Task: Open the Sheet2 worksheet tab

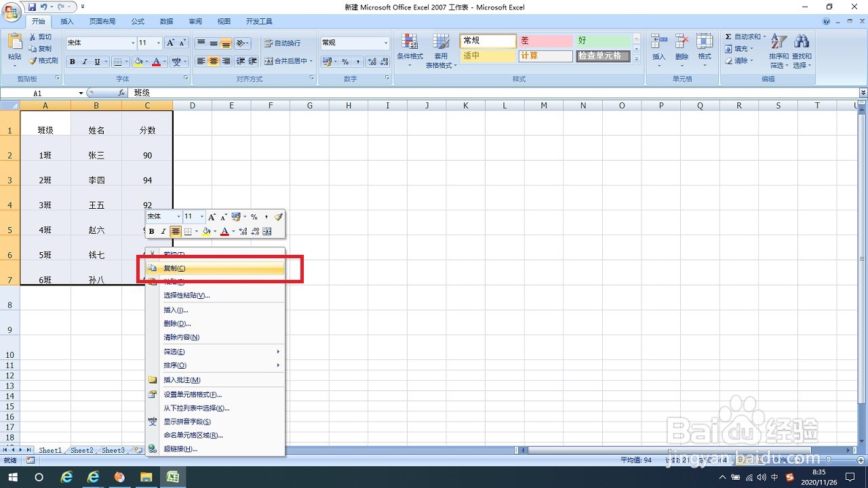Action: coord(82,450)
